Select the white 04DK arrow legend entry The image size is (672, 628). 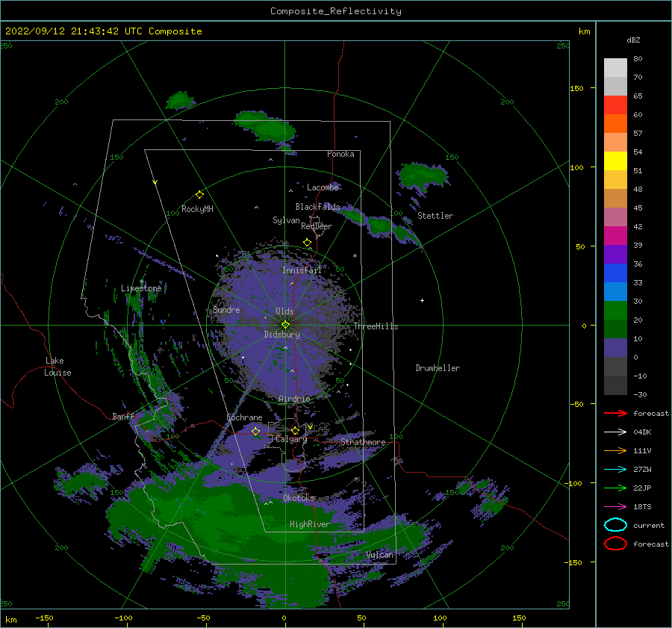[x=615, y=432]
